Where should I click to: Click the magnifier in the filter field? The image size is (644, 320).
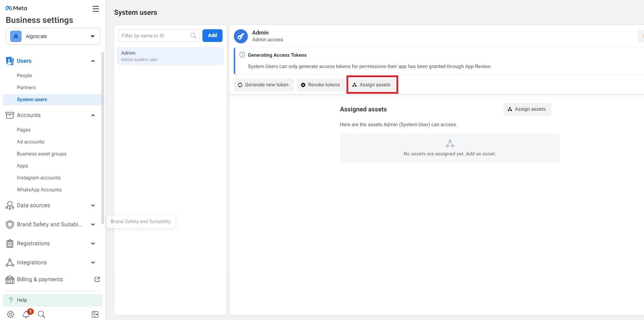(193, 36)
